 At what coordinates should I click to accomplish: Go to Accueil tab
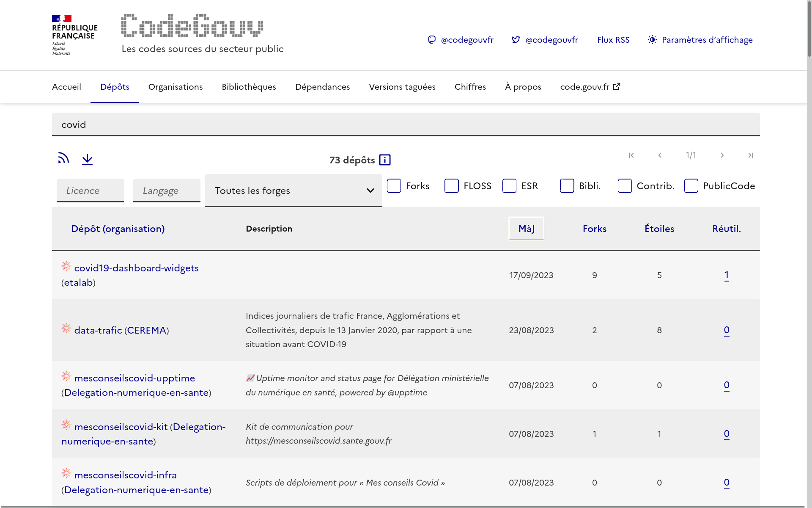[66, 87]
